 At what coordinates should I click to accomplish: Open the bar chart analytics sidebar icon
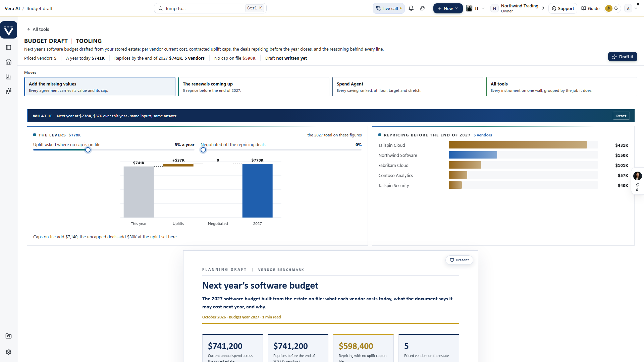tap(9, 77)
